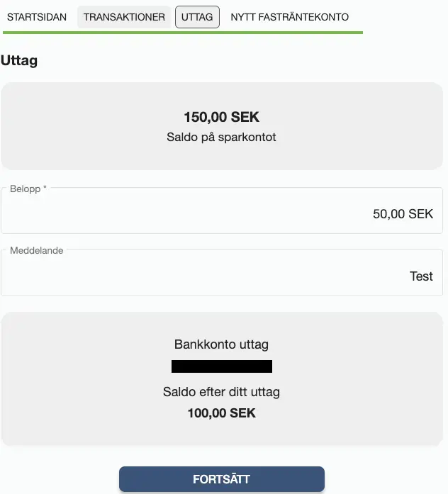The image size is (448, 494).
Task: Click the 50,00 SEK value text
Action: tap(403, 213)
